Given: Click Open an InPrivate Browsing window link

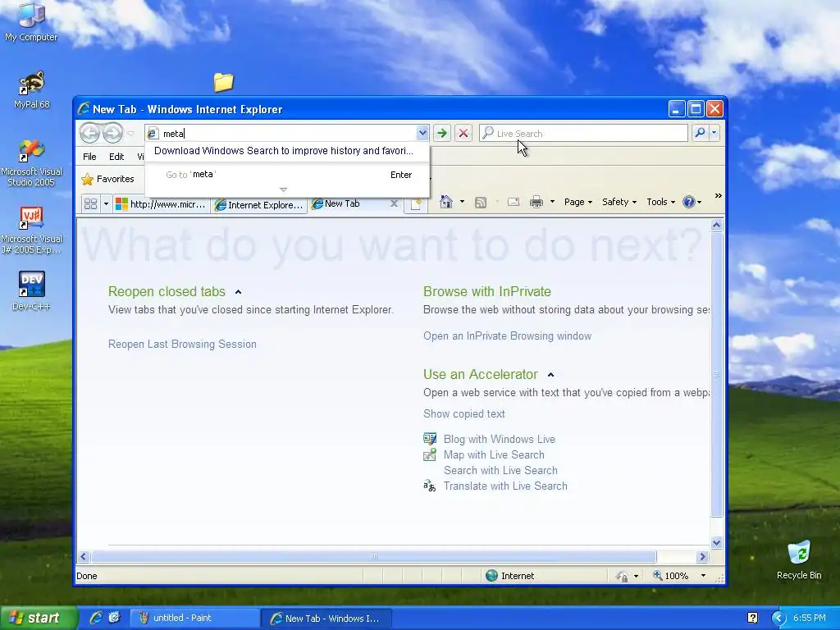Looking at the screenshot, I should (x=507, y=336).
